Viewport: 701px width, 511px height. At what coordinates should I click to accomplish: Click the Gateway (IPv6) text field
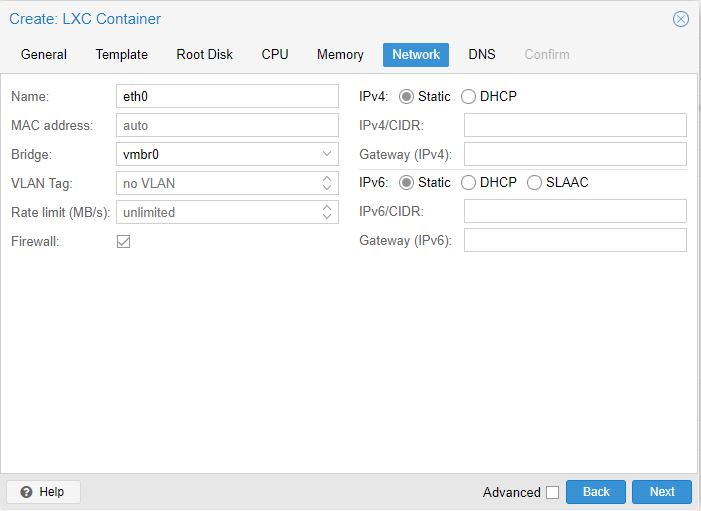coord(575,240)
